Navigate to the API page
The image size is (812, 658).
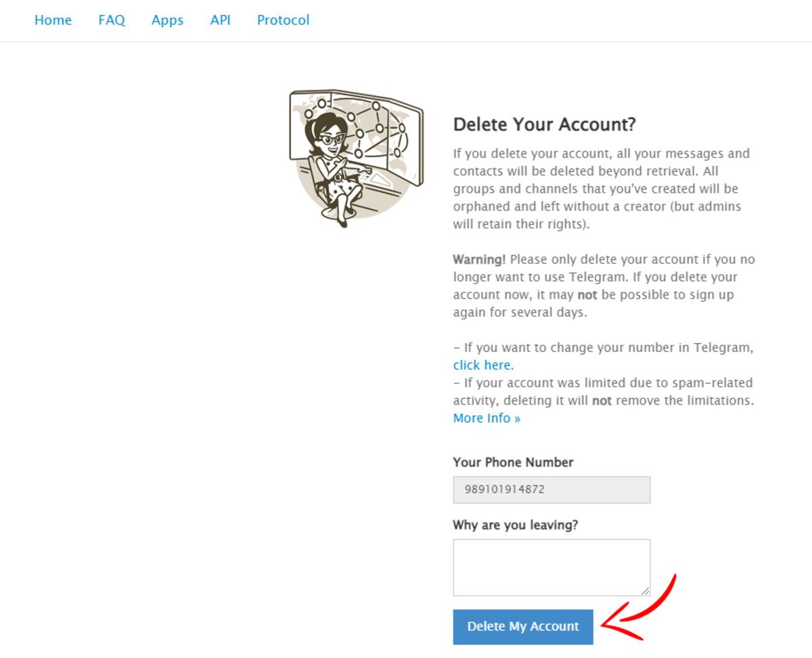[x=220, y=20]
